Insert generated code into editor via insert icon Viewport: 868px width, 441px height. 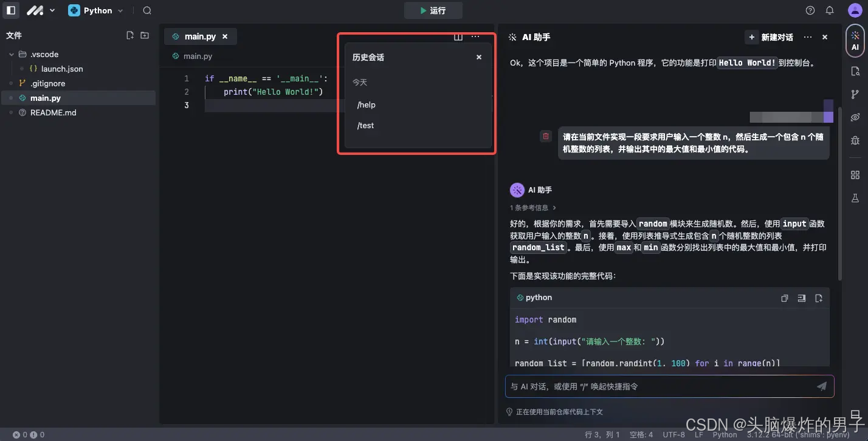pos(801,298)
